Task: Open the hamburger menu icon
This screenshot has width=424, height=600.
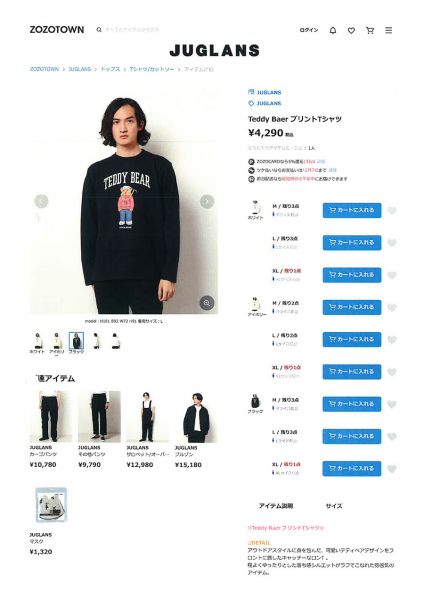Action: click(388, 30)
